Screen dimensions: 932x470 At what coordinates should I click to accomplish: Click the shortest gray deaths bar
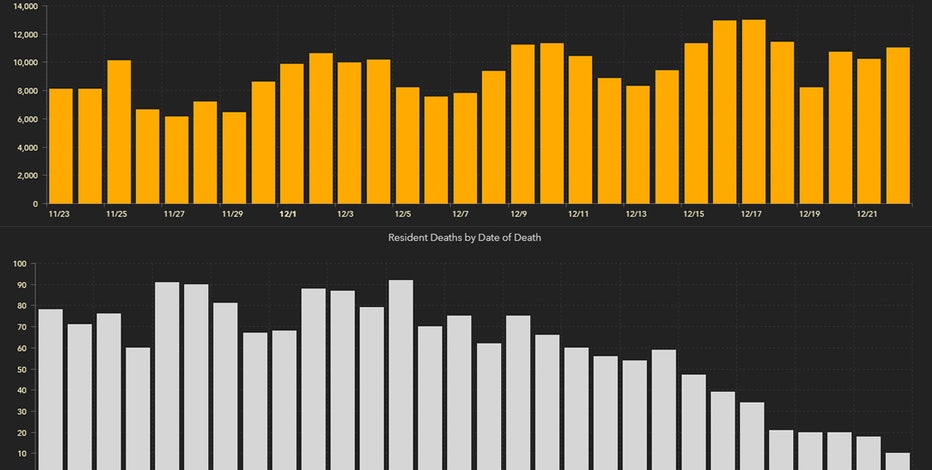click(x=898, y=462)
